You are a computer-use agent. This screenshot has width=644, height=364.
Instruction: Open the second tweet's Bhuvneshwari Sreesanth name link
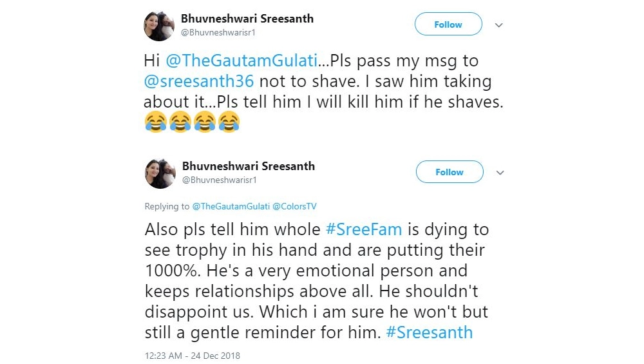[248, 166]
